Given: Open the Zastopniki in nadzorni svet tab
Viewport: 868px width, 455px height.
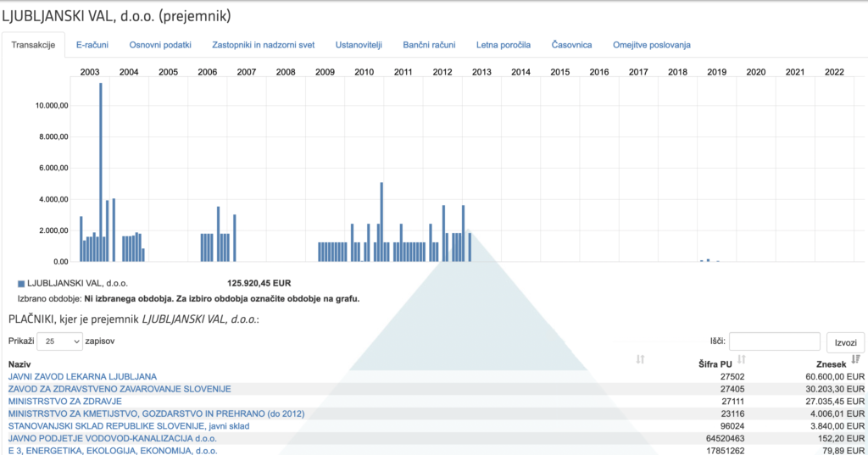Looking at the screenshot, I should [x=264, y=45].
